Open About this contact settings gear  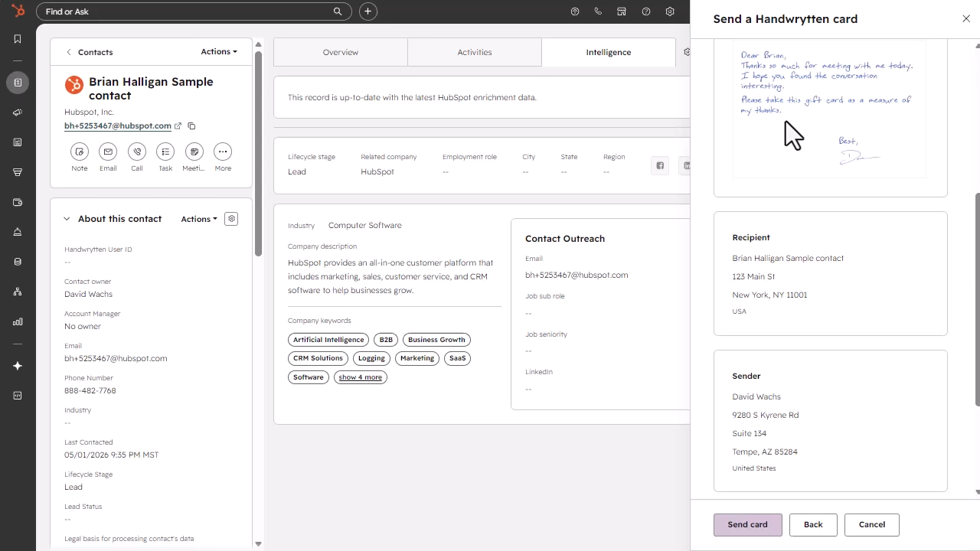coord(231,219)
